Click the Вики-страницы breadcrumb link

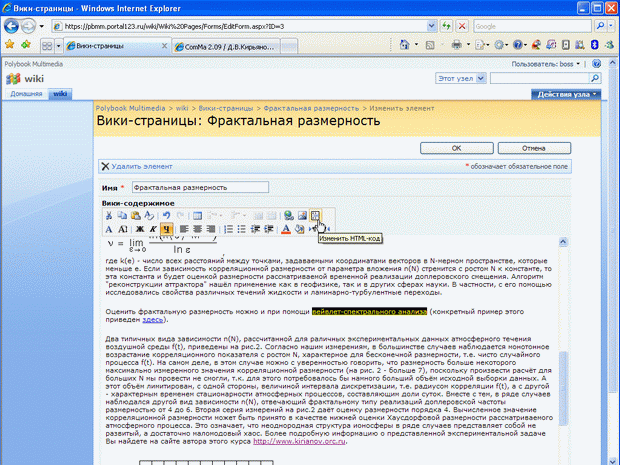226,108
